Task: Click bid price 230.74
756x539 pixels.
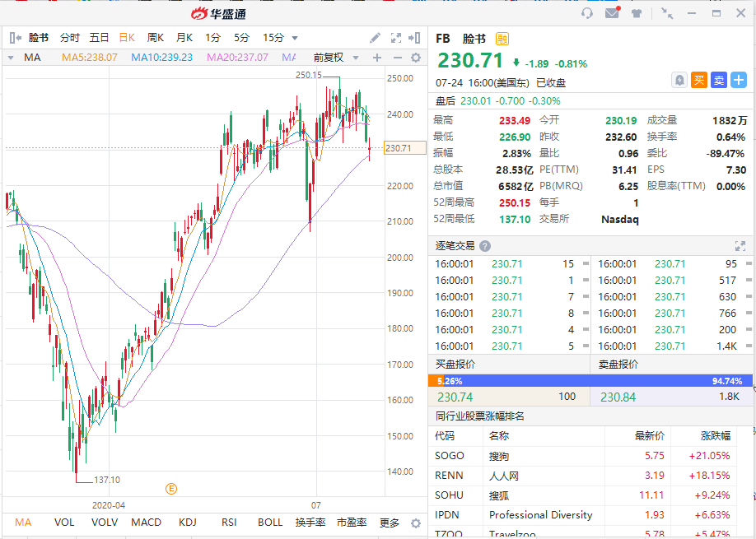Action: click(455, 397)
